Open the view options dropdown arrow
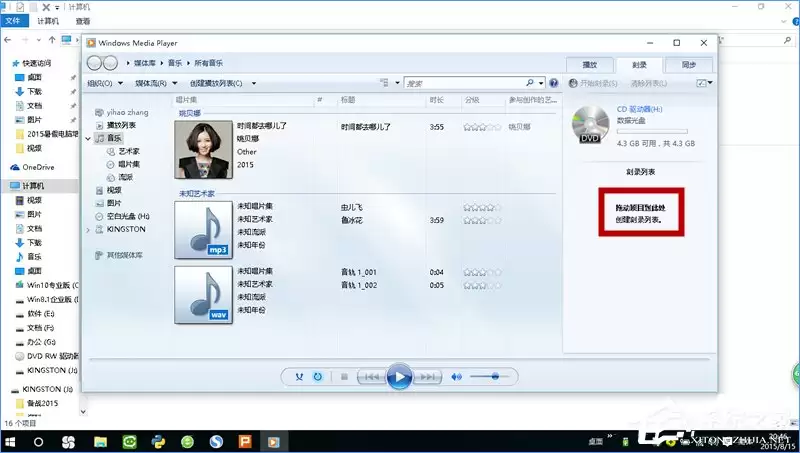The width and height of the screenshot is (800, 453). 397,83
